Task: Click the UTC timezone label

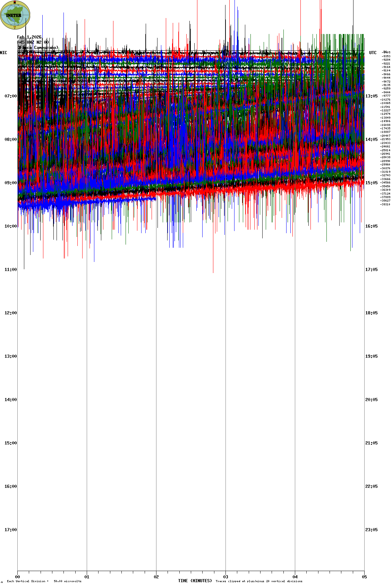Action: click(x=373, y=53)
